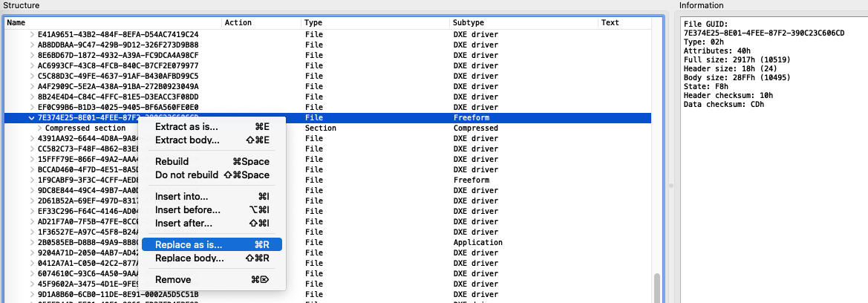
Task: Select Rebuild in the context menu
Action: 212,162
